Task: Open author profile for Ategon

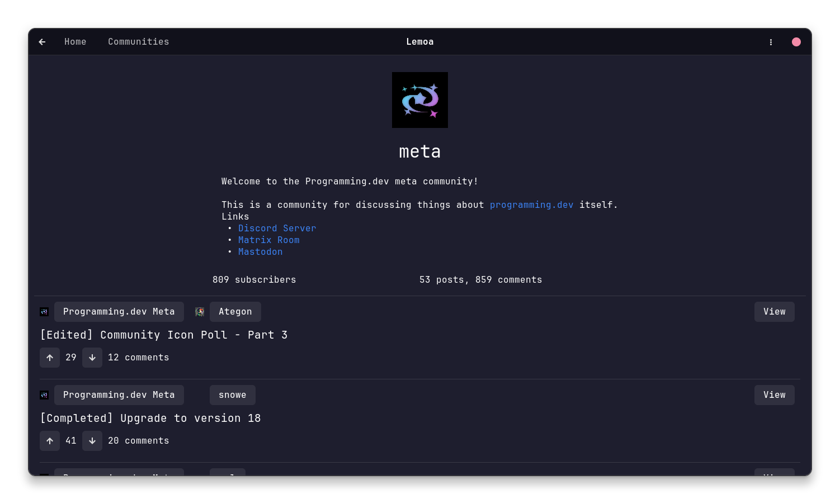Action: click(235, 312)
